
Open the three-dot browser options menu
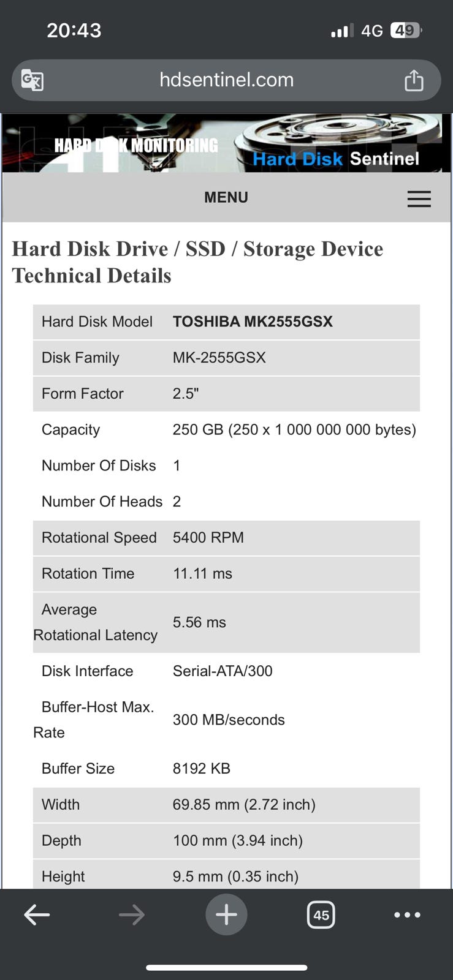coord(407,915)
